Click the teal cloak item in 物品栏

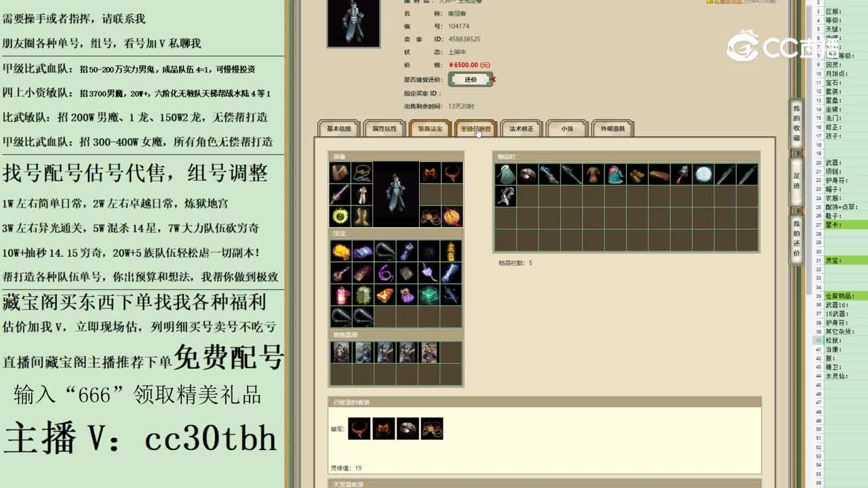(x=506, y=174)
